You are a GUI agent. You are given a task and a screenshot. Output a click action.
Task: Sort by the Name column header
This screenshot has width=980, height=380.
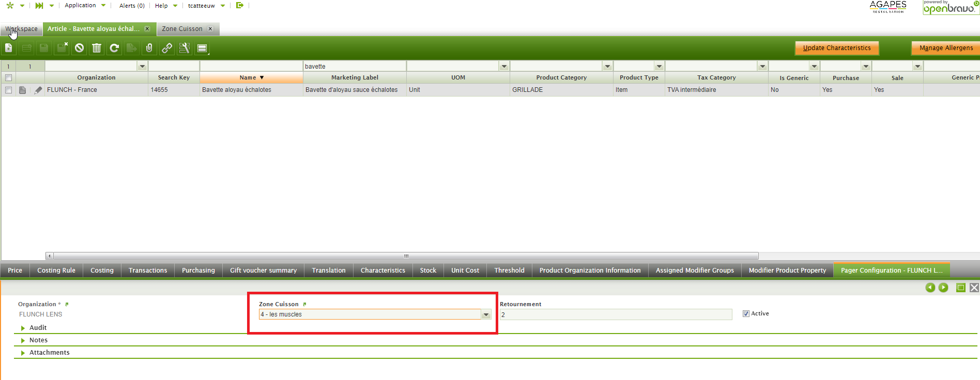[x=251, y=77]
